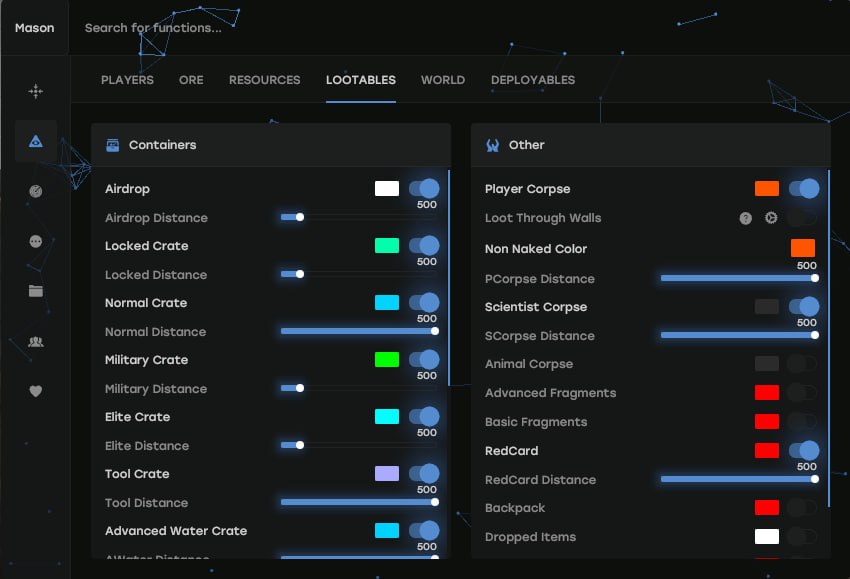
Task: Click the Normal Distance slider track
Action: (358, 331)
